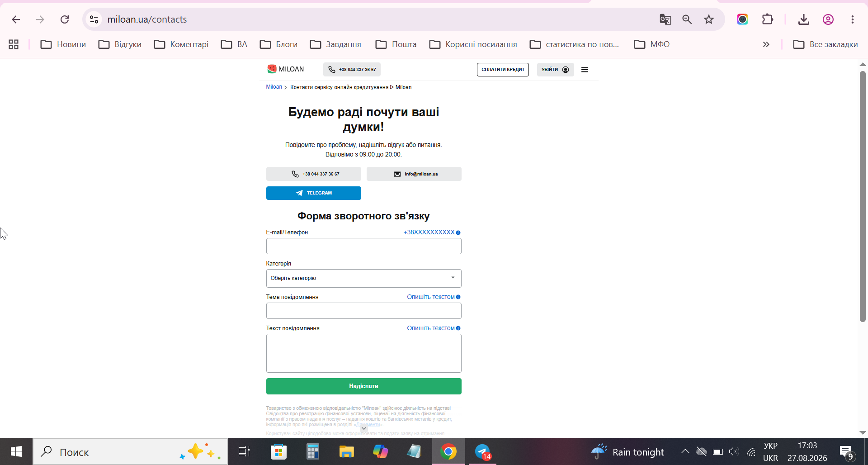
Task: Open the Документи link in footer
Action: tap(368, 425)
